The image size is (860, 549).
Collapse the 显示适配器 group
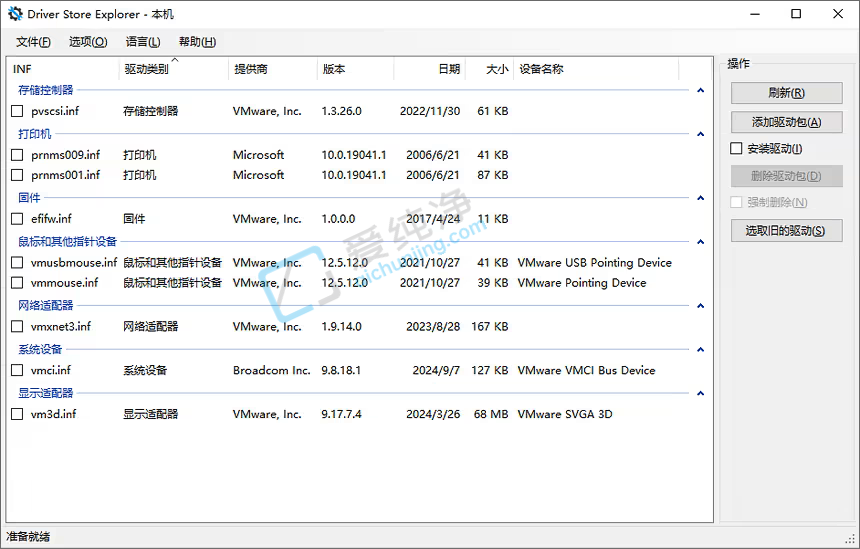(700, 393)
